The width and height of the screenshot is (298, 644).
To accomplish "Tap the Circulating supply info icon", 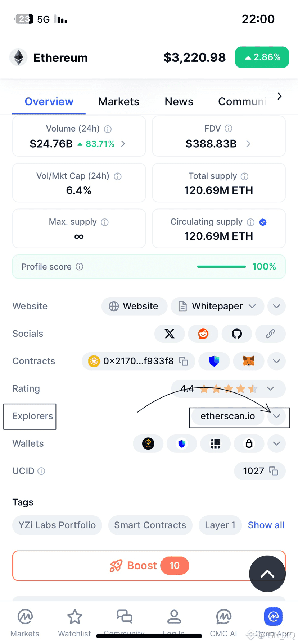I will pos(250,222).
